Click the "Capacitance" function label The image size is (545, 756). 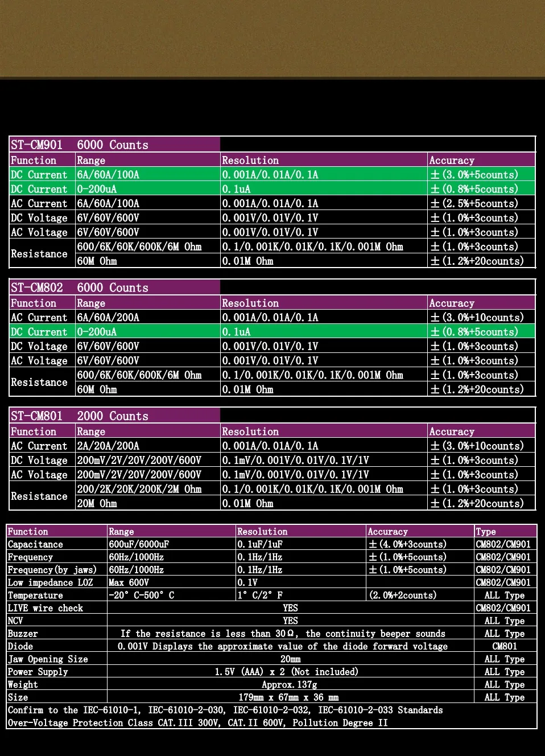(35, 544)
